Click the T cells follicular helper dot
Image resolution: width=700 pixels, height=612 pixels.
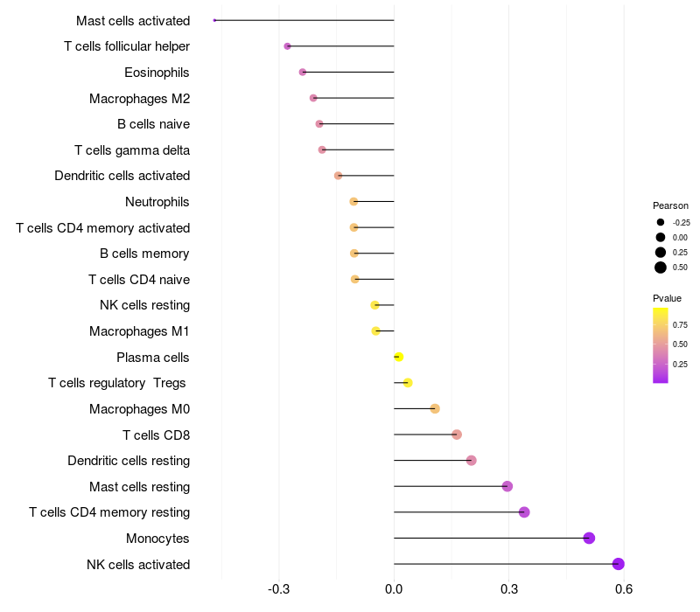[288, 46]
